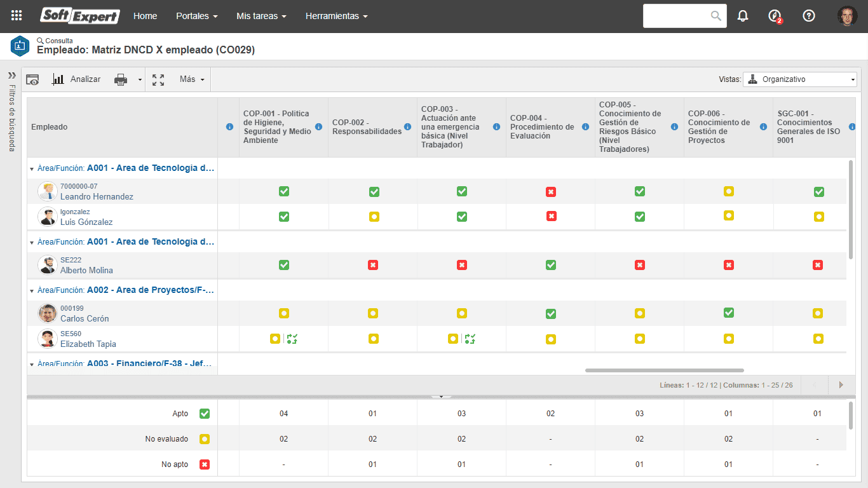Open the notifications bell
Viewport: 868px width, 488px height.
[743, 16]
